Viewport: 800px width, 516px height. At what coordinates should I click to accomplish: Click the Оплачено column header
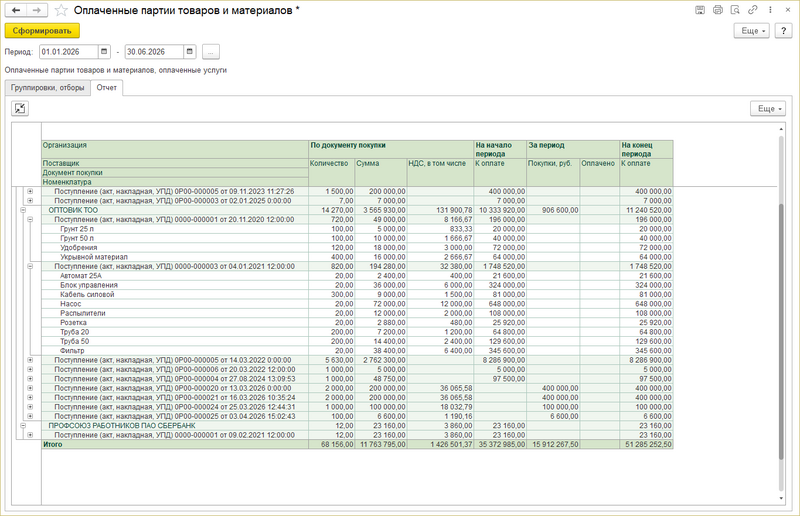(x=599, y=173)
